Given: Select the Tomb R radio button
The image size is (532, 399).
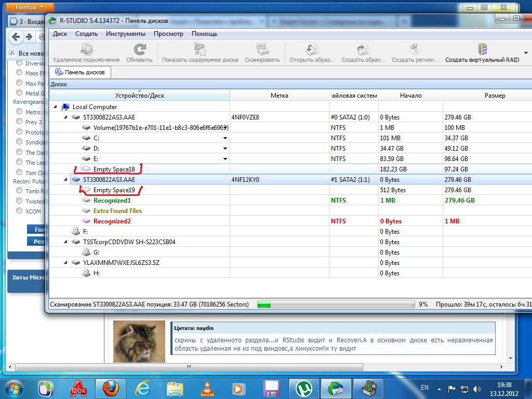Looking at the screenshot, I should coord(19,191).
